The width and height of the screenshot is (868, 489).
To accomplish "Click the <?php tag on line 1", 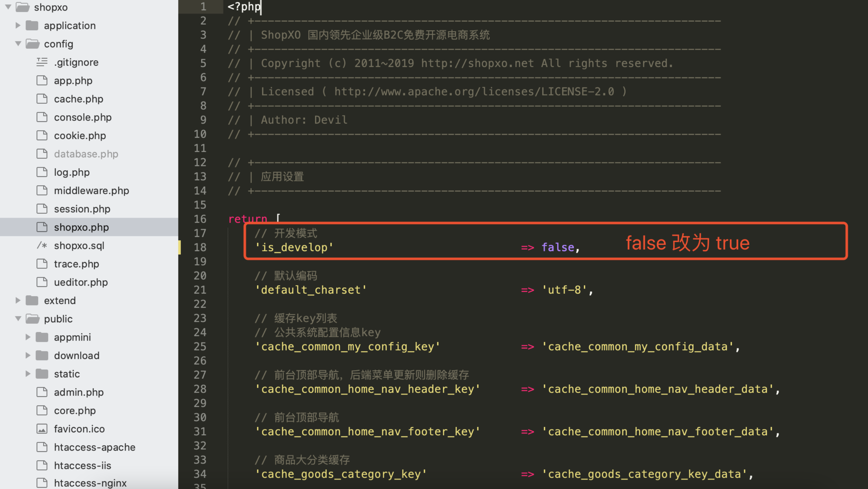I will [244, 6].
